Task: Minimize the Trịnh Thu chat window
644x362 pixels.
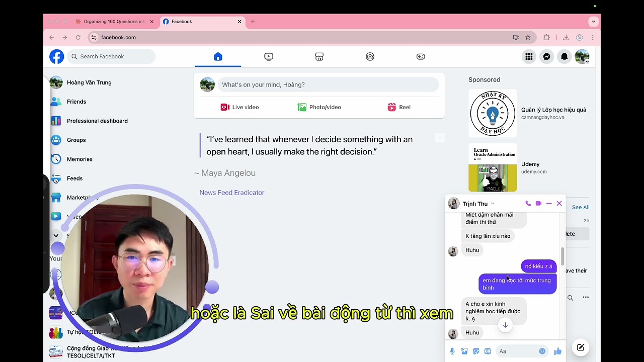Action: point(549,204)
